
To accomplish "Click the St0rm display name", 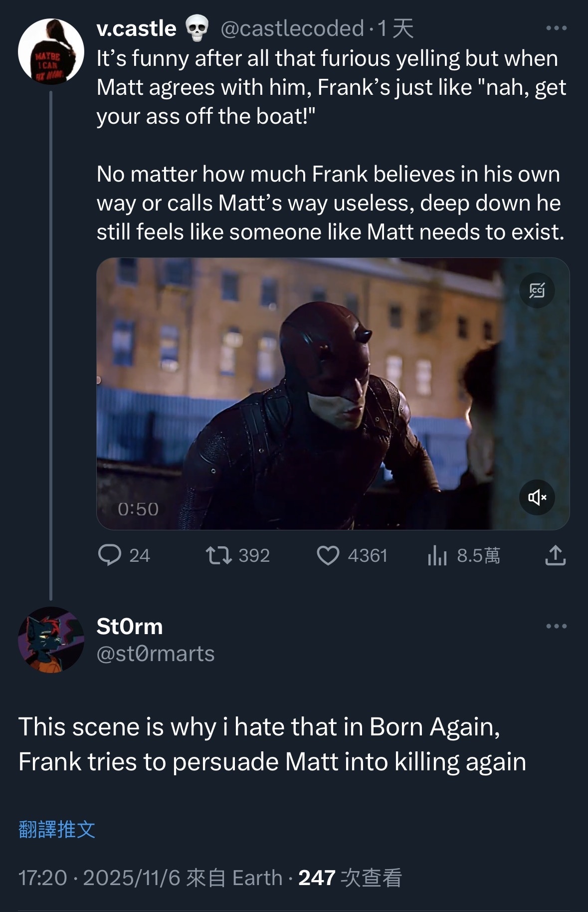I will (130, 626).
